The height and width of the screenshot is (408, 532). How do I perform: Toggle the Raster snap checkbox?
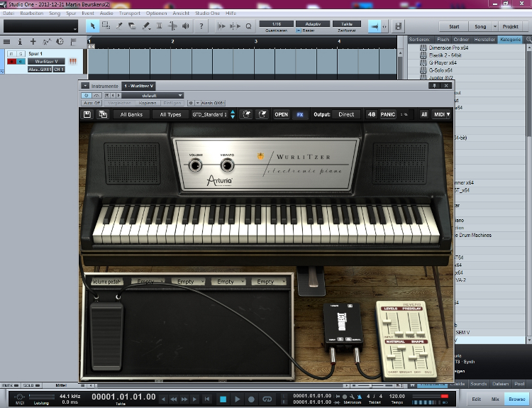tap(299, 31)
